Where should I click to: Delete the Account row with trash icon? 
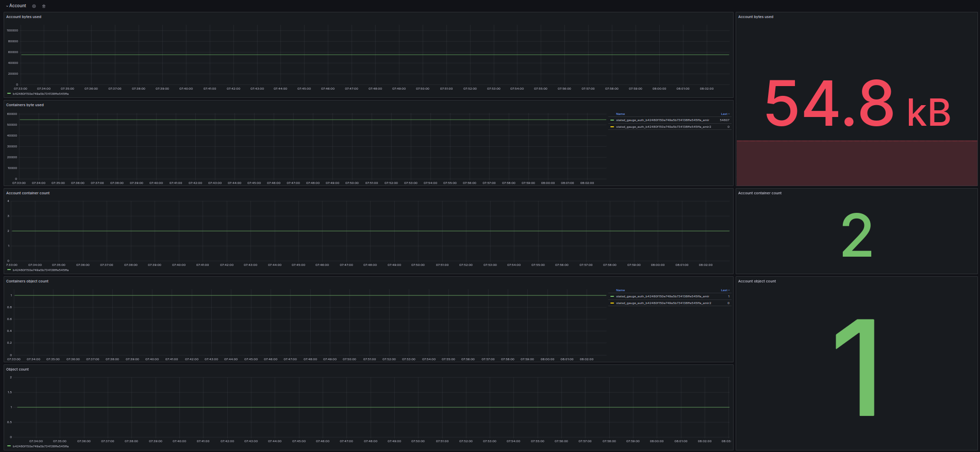pos(44,6)
